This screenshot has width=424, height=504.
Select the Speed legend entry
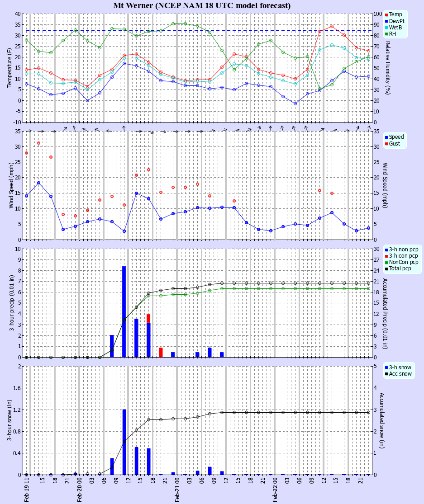pyautogui.click(x=396, y=137)
